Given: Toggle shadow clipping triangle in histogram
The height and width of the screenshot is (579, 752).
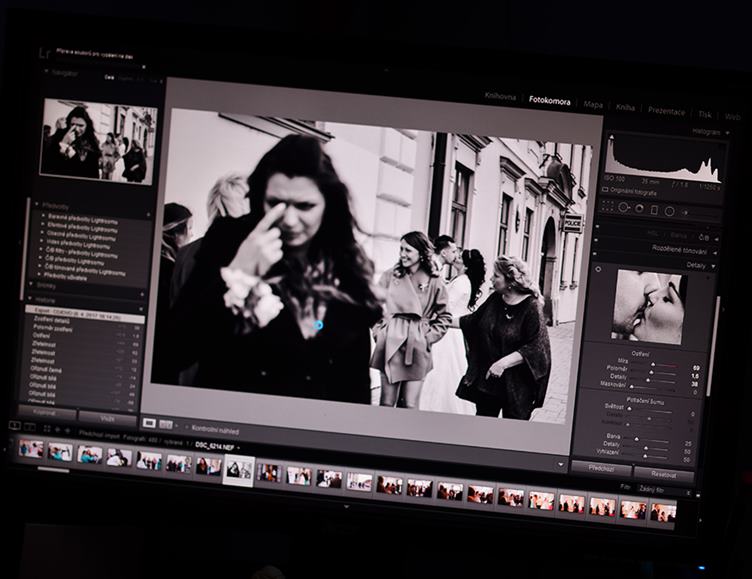Looking at the screenshot, I should point(611,138).
